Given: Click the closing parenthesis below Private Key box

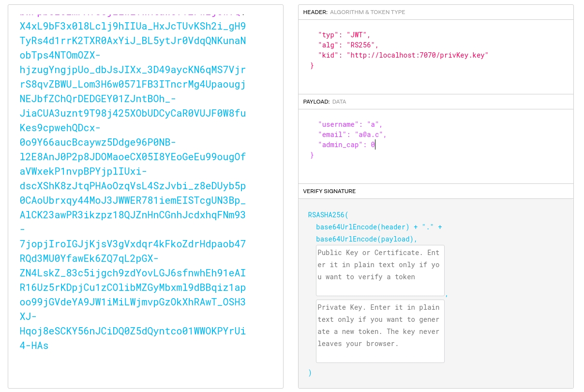Looking at the screenshot, I should [310, 373].
